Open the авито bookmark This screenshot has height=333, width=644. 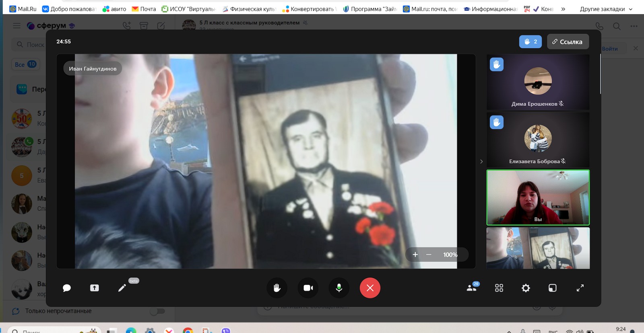(x=114, y=9)
